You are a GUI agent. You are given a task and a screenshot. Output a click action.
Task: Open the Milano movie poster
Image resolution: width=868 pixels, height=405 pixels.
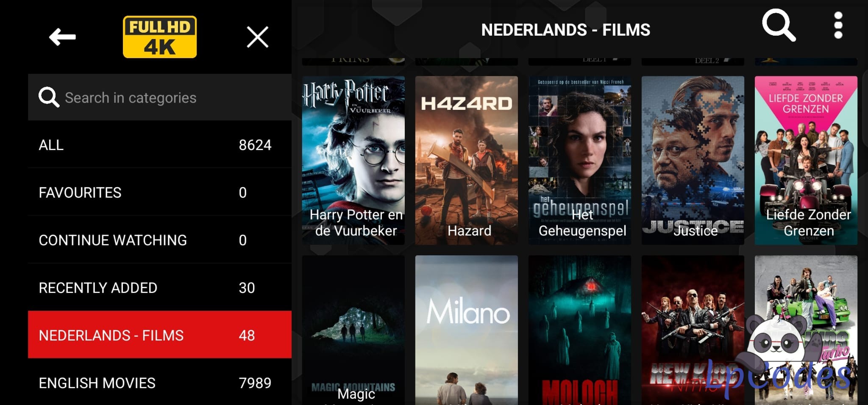pos(467,330)
